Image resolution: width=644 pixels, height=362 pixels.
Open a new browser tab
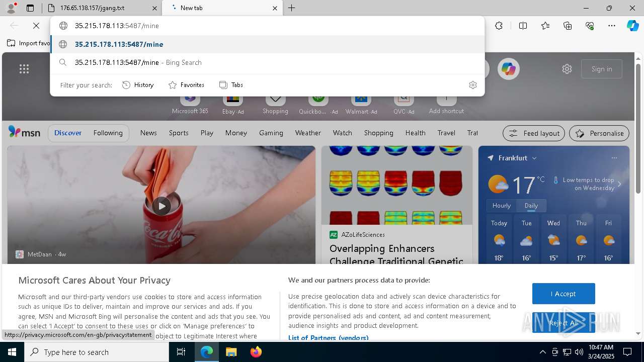click(292, 8)
